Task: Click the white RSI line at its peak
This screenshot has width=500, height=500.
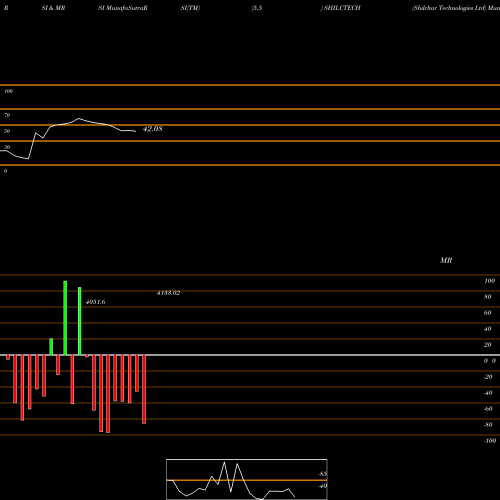Action: pyautogui.click(x=79, y=118)
